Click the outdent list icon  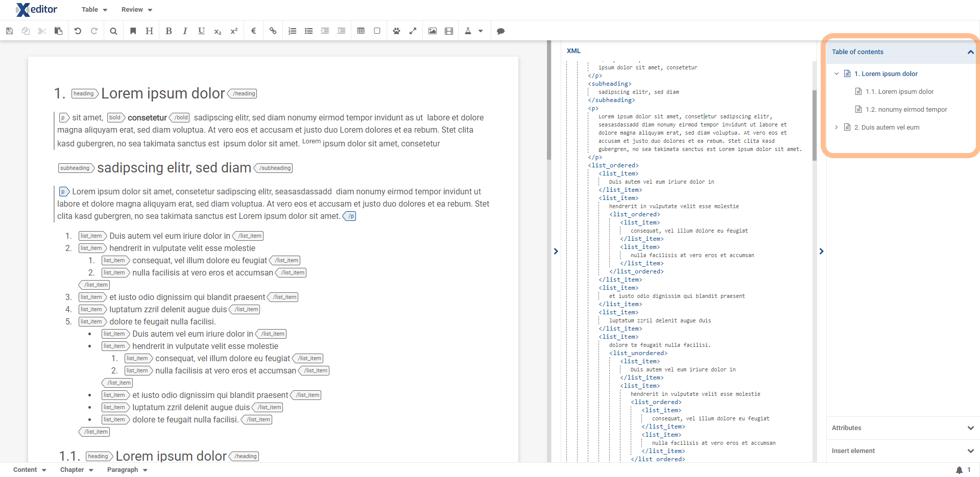pyautogui.click(x=341, y=31)
